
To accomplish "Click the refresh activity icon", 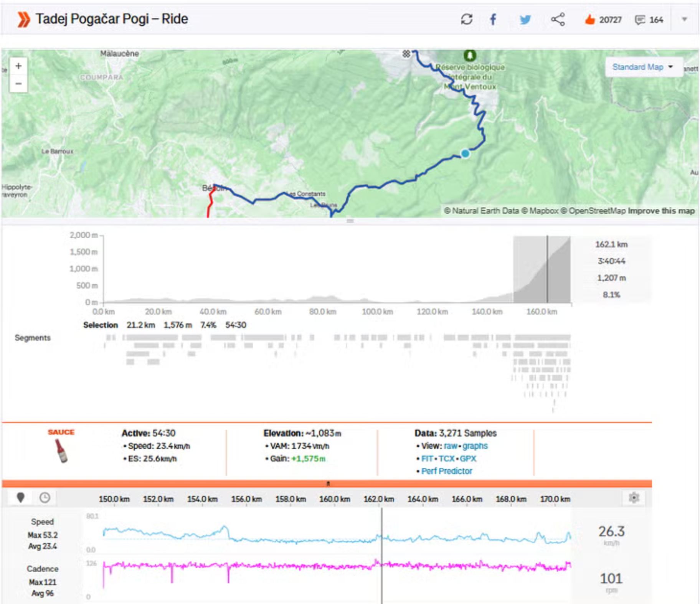I will point(466,19).
